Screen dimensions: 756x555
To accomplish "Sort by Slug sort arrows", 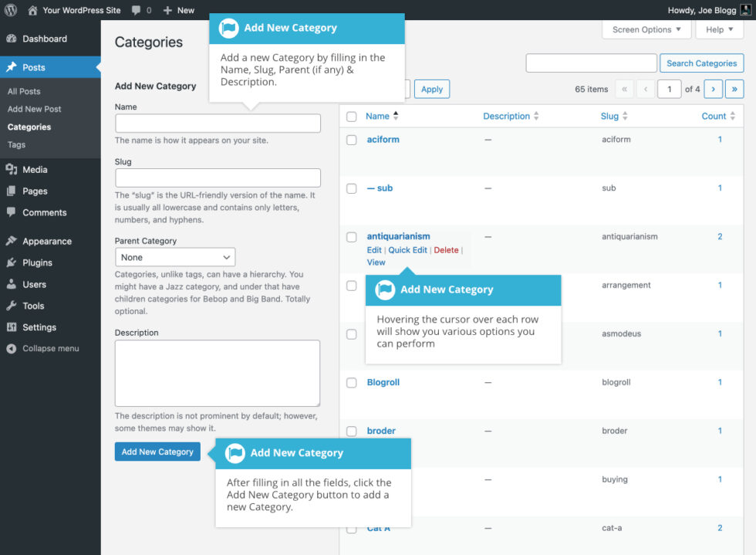I will [x=625, y=116].
